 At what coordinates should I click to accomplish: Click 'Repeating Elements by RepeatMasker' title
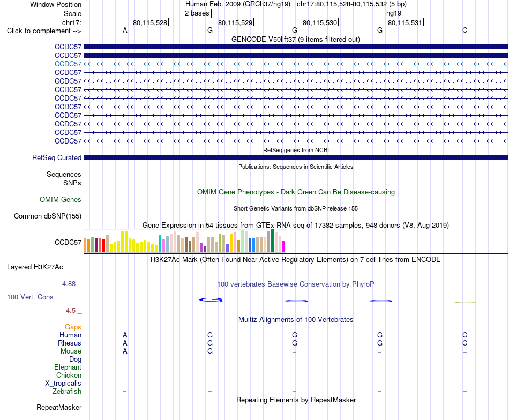[x=296, y=400]
